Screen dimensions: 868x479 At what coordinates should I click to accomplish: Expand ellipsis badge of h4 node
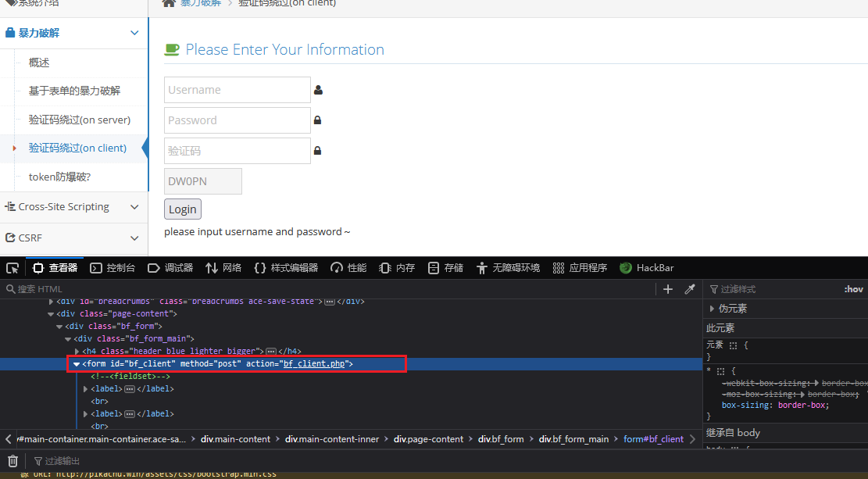click(270, 351)
